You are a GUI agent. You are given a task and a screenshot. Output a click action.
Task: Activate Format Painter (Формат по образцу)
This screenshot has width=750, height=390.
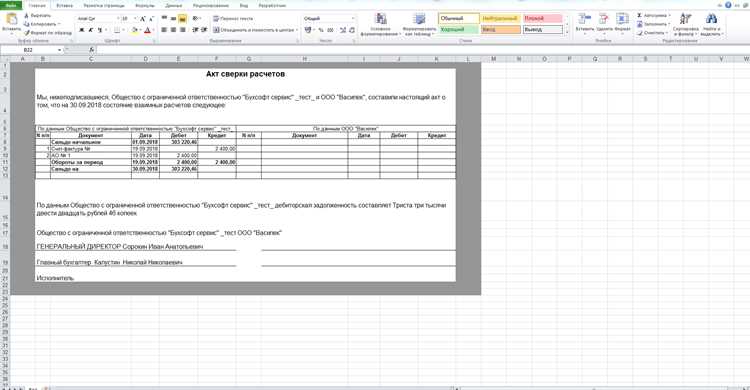coord(47,33)
